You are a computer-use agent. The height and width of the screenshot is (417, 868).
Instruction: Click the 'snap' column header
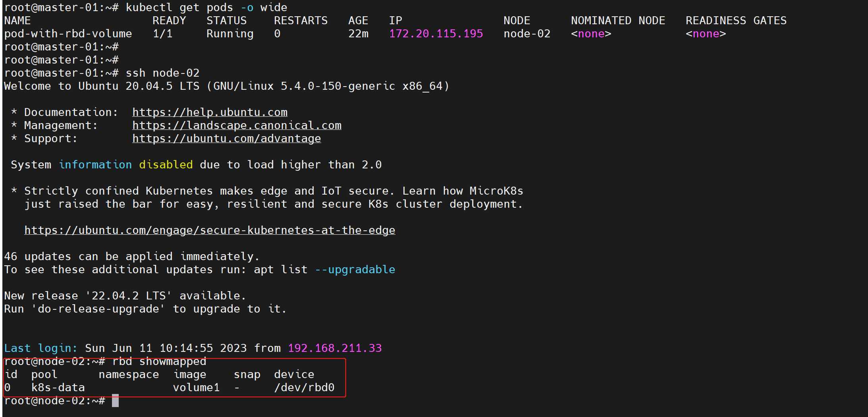click(x=247, y=375)
